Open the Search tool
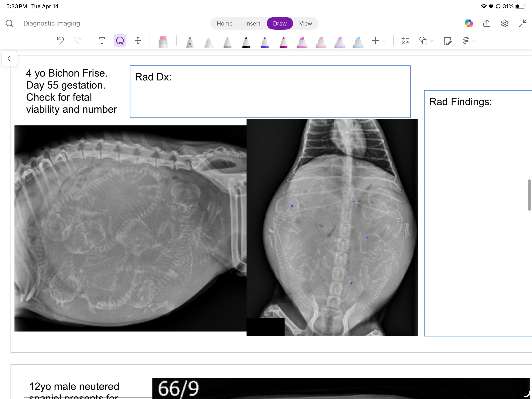 click(x=10, y=23)
